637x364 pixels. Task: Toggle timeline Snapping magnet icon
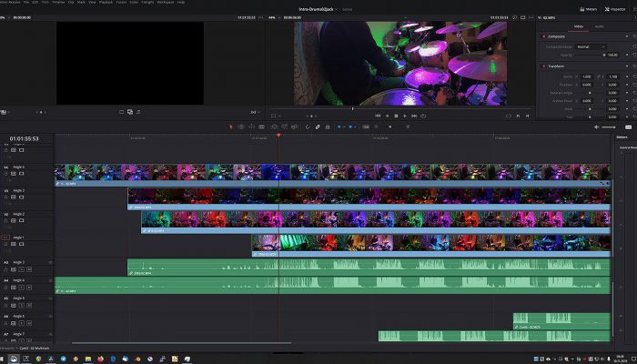(308, 126)
